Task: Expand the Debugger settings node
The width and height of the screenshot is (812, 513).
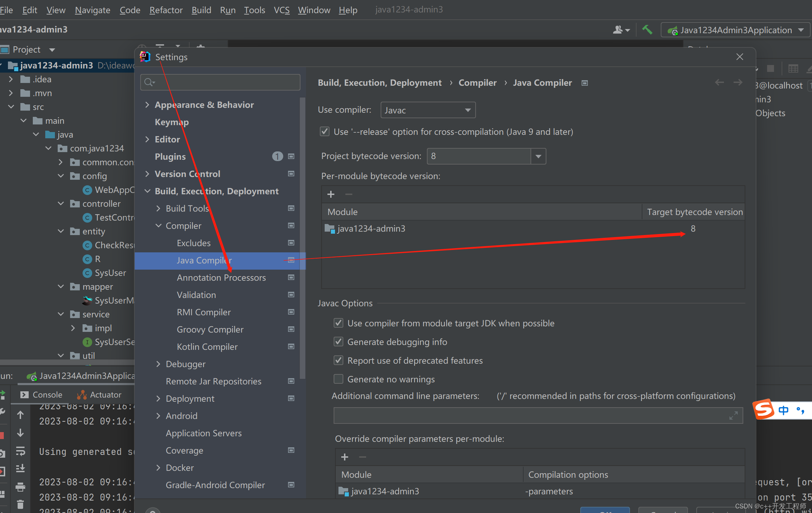Action: (159, 364)
